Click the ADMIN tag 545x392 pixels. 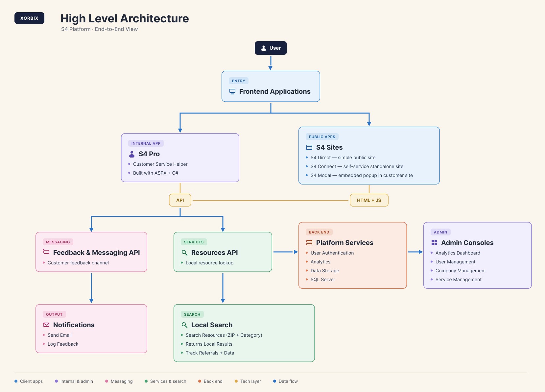440,232
